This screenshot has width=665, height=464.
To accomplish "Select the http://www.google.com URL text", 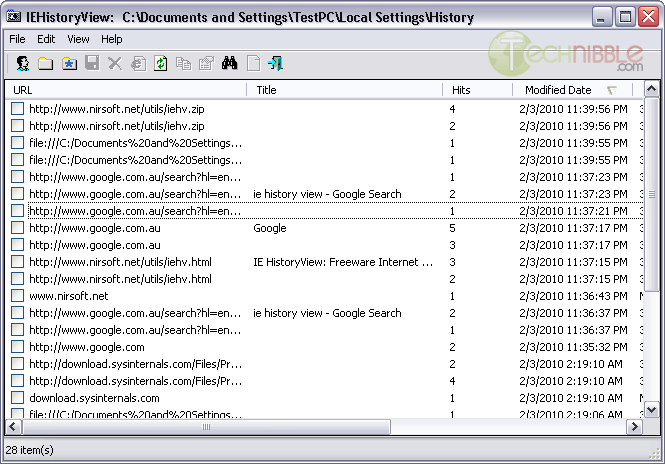I will [x=87, y=347].
